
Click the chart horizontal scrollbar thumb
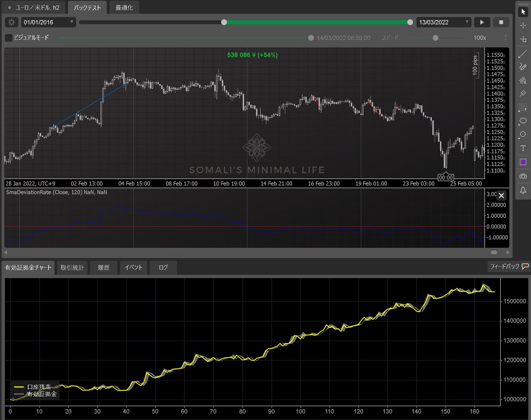tap(494, 252)
